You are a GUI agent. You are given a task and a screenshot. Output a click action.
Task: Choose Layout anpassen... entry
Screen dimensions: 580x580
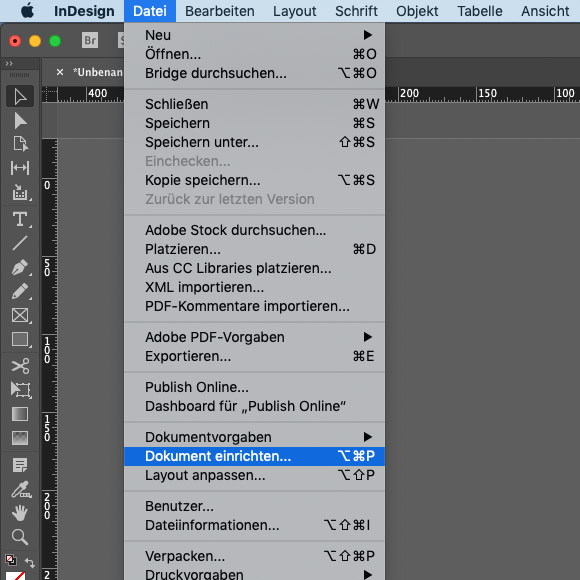254,475
